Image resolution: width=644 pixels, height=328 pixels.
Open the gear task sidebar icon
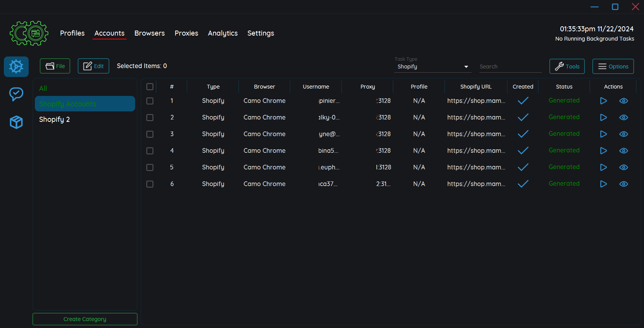coord(16,67)
